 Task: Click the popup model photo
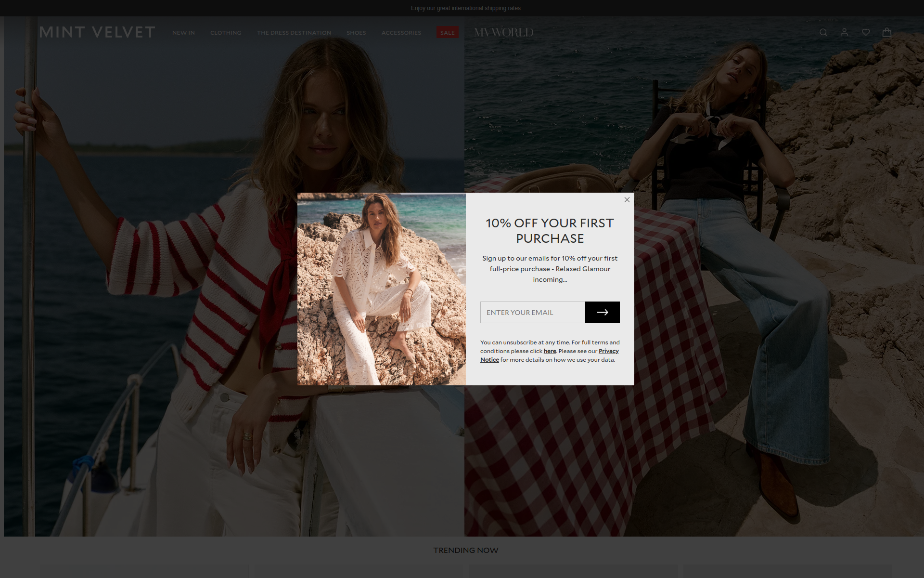click(382, 289)
